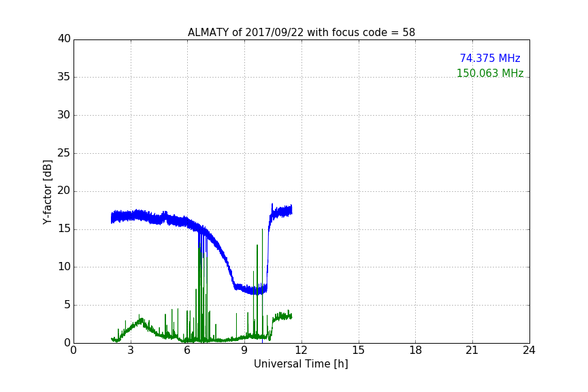This screenshot has width=588, height=392.
Task: Click the y-axis tick label 30
Action: click(64, 115)
